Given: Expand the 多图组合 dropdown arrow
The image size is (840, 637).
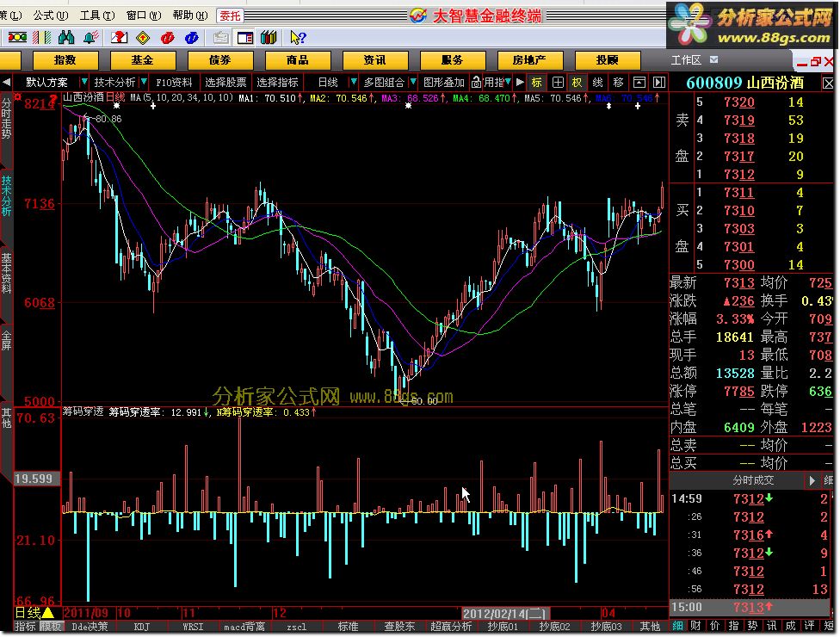Looking at the screenshot, I should [x=412, y=83].
